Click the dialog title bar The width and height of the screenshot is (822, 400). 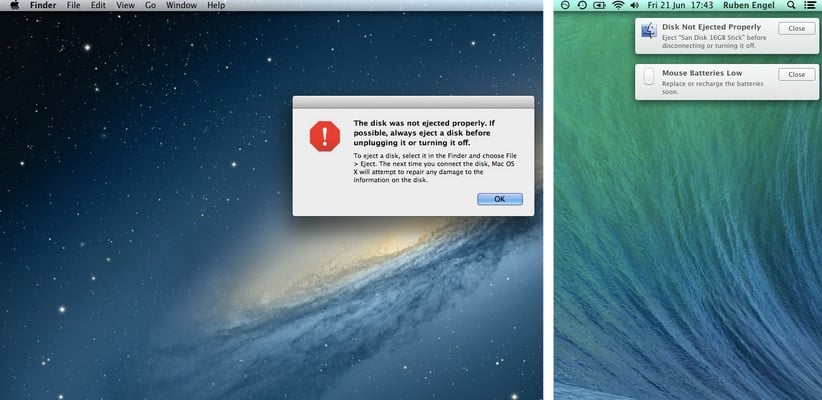point(413,102)
